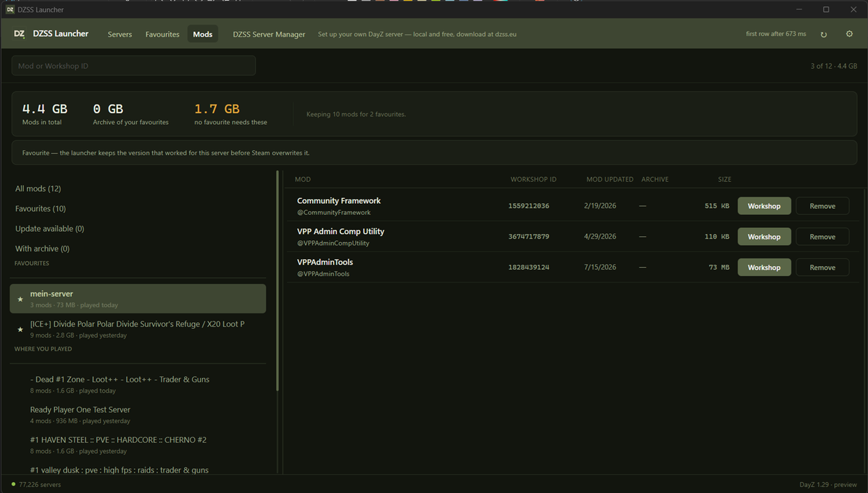Click the Mod or Workshop ID search field
The image size is (868, 493).
[x=134, y=66]
